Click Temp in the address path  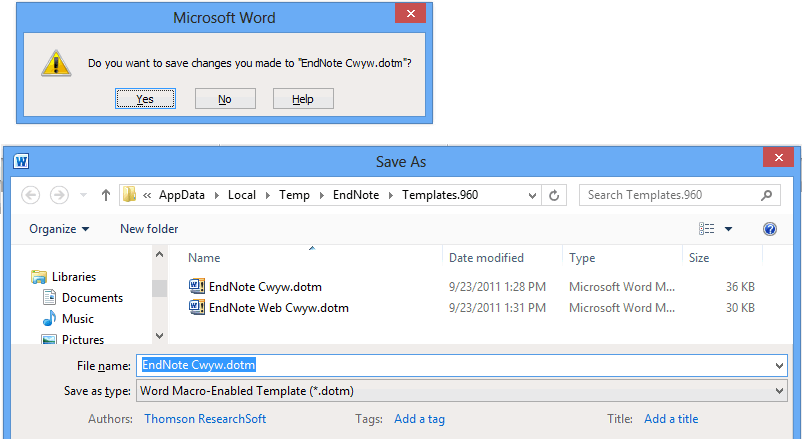point(294,195)
